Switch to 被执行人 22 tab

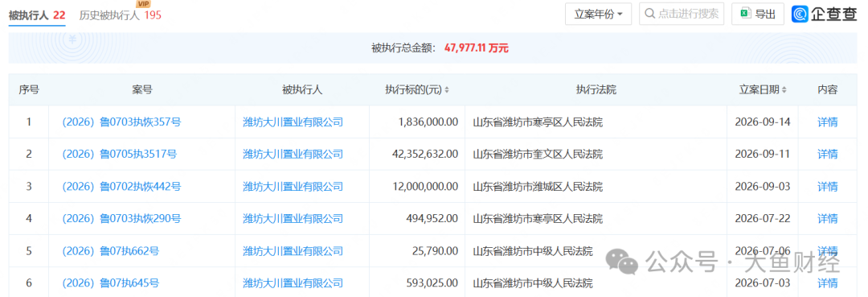click(x=36, y=15)
